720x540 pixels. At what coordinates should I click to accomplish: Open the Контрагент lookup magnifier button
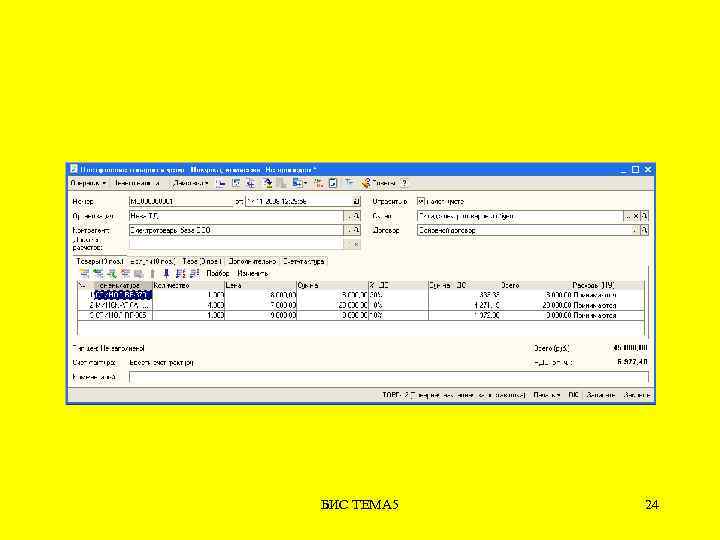(x=356, y=230)
